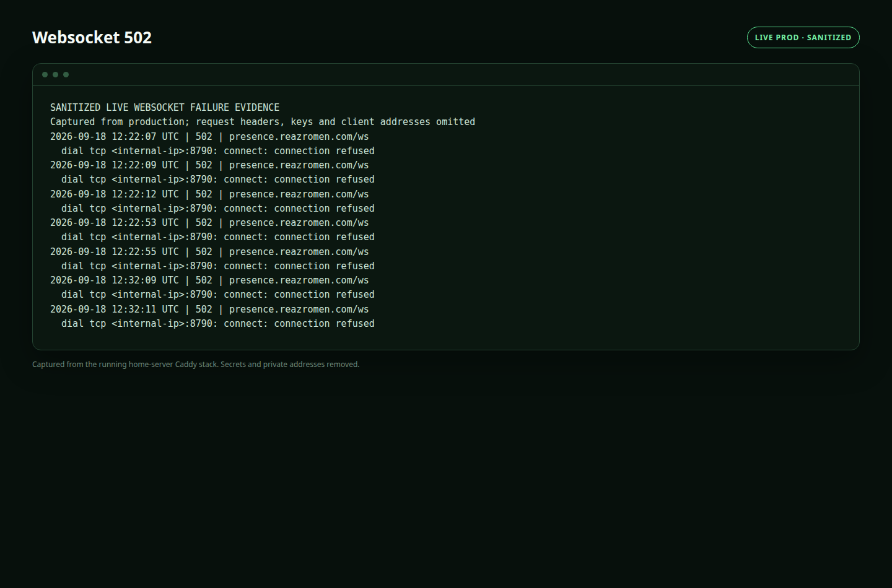Click the Websocket 502 page heading
This screenshot has width=892, height=588.
coord(92,37)
